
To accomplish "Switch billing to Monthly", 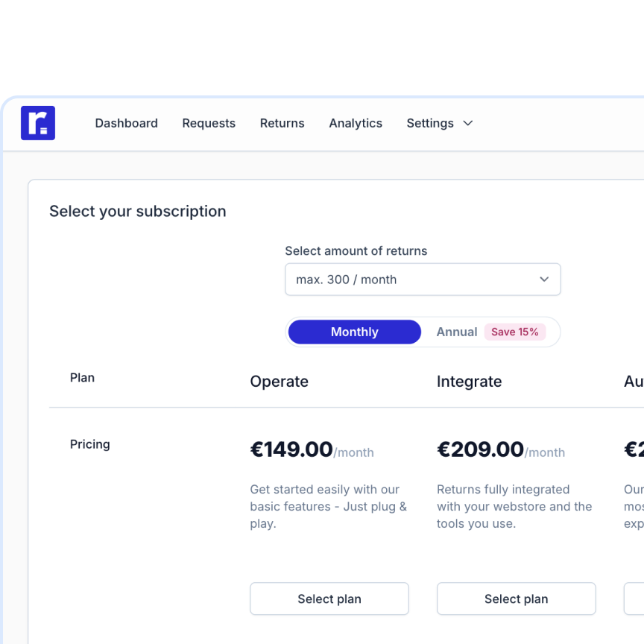I will [355, 332].
